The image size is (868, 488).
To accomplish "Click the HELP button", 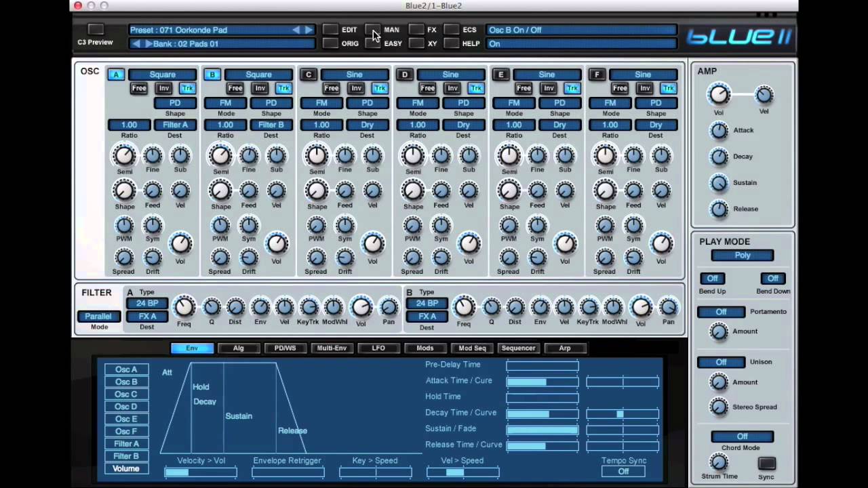I will pyautogui.click(x=451, y=43).
